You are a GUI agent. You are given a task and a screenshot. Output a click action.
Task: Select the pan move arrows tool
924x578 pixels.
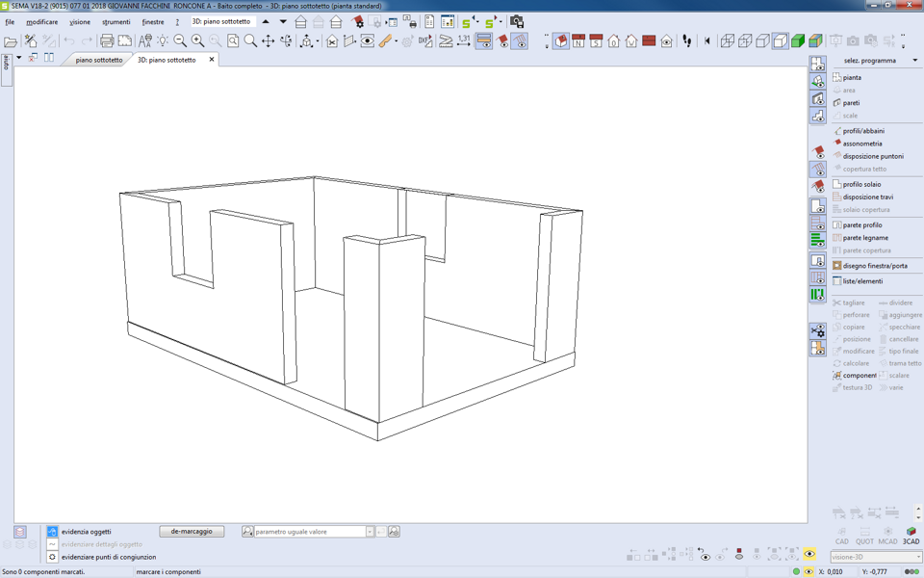coord(269,41)
